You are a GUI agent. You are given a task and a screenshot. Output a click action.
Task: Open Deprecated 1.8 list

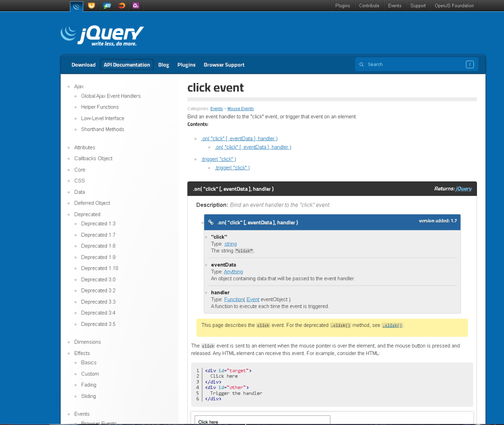[98, 246]
